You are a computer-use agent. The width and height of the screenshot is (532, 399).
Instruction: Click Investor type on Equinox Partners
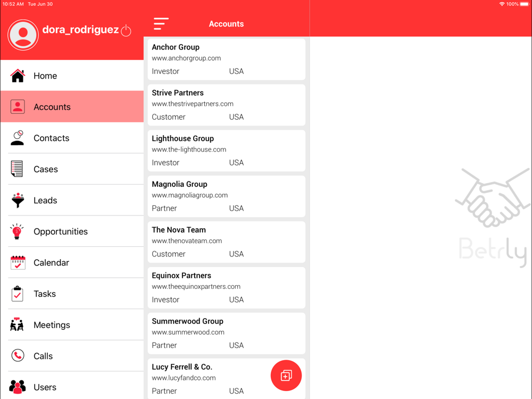pyautogui.click(x=165, y=300)
